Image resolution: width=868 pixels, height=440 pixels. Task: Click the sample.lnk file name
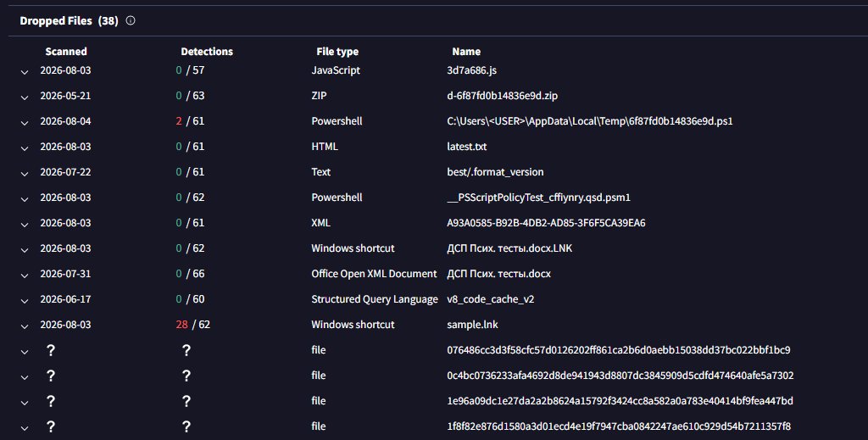pos(472,325)
